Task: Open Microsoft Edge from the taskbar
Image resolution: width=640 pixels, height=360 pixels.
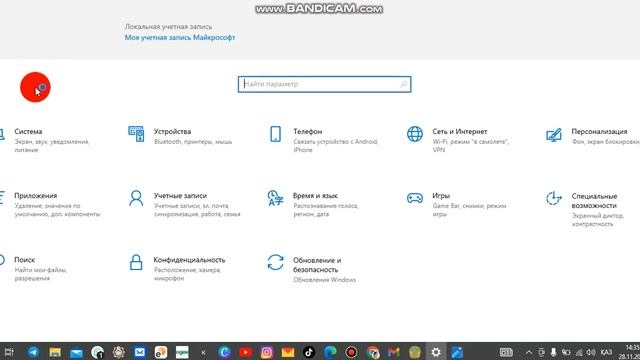Action: click(x=330, y=352)
